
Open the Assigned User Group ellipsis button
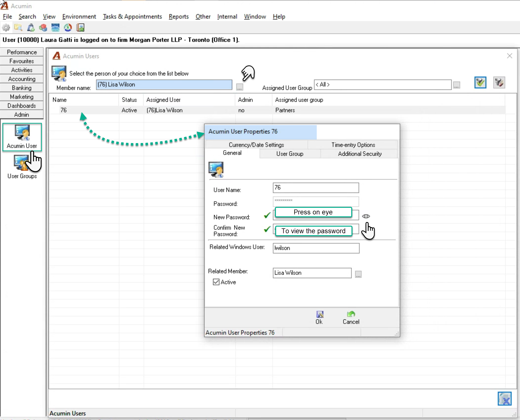(x=456, y=85)
